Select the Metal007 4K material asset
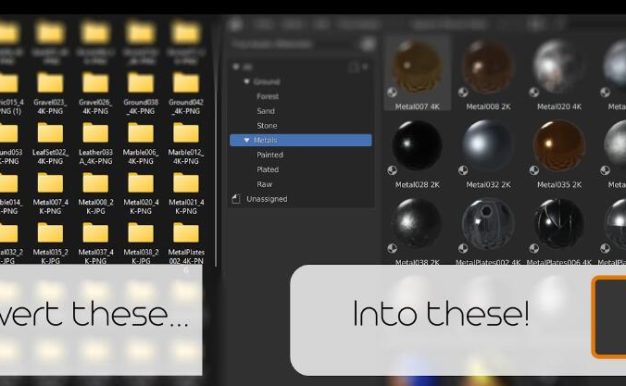626x386 pixels. click(x=417, y=74)
